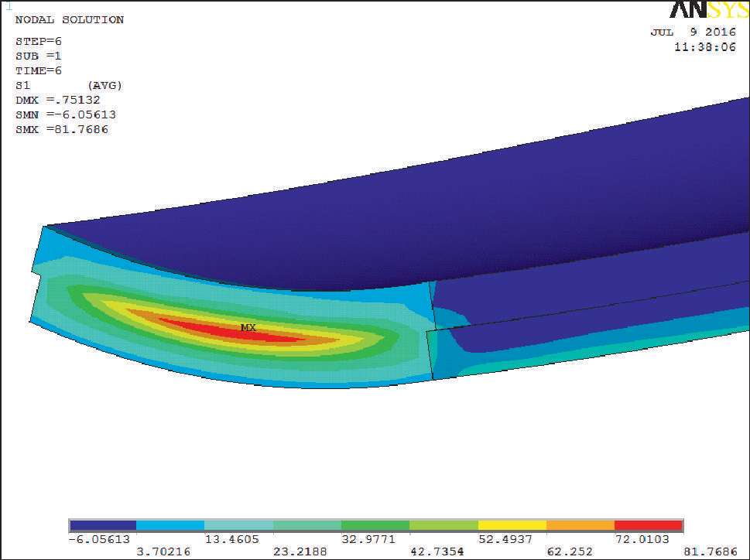Click the MX maximum stress marker
Viewport: 750px width, 560px height.
coord(248,328)
